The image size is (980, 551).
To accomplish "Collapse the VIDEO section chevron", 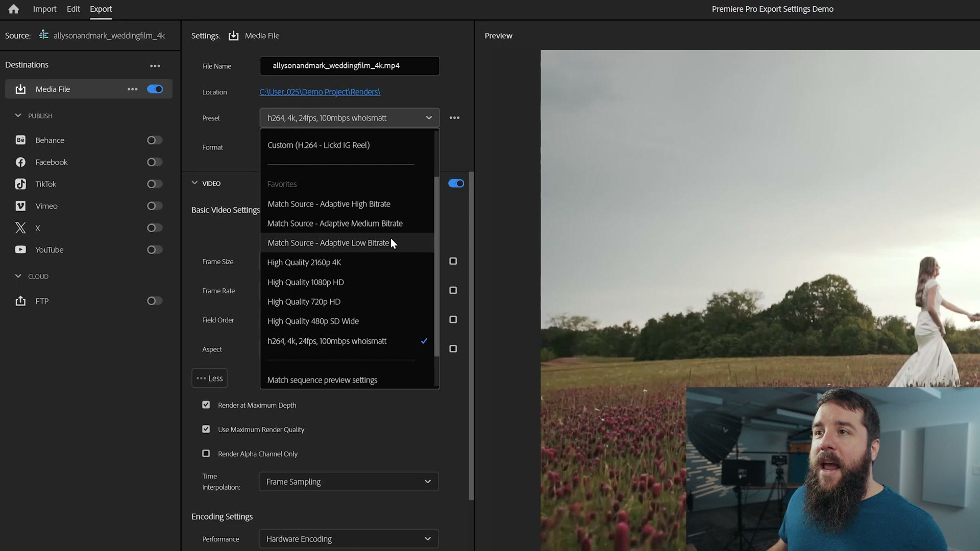I will [x=194, y=183].
